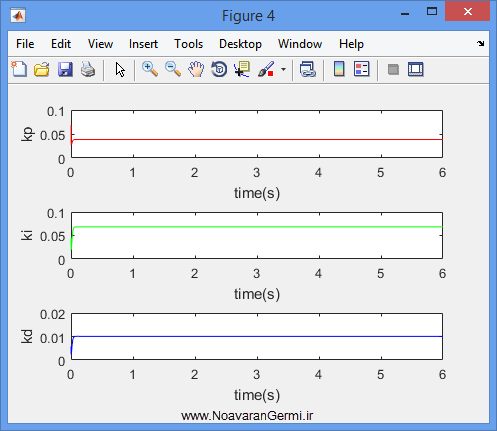
Task: Minimize the Figure 4 window
Action: tap(405, 14)
